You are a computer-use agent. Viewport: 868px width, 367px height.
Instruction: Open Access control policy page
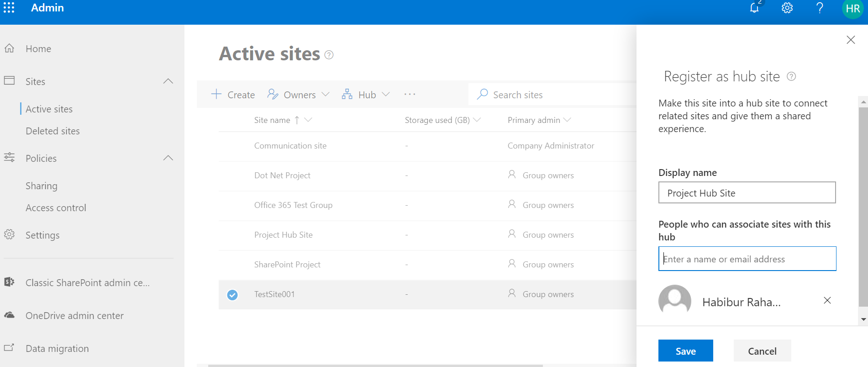tap(56, 208)
